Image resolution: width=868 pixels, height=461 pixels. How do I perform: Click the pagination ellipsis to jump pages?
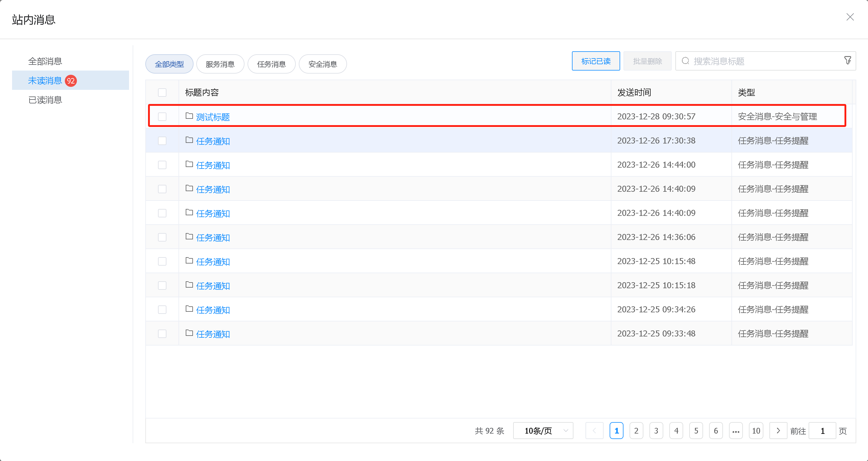736,431
